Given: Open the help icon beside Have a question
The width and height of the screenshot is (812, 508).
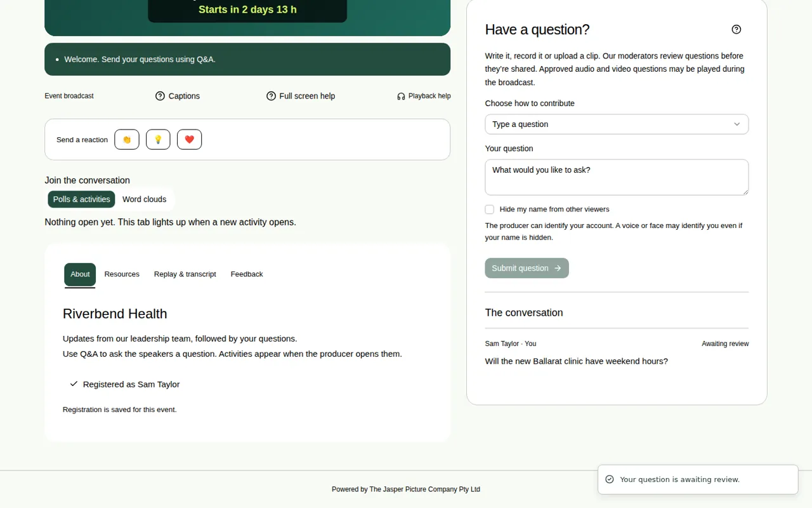Looking at the screenshot, I should [x=737, y=29].
